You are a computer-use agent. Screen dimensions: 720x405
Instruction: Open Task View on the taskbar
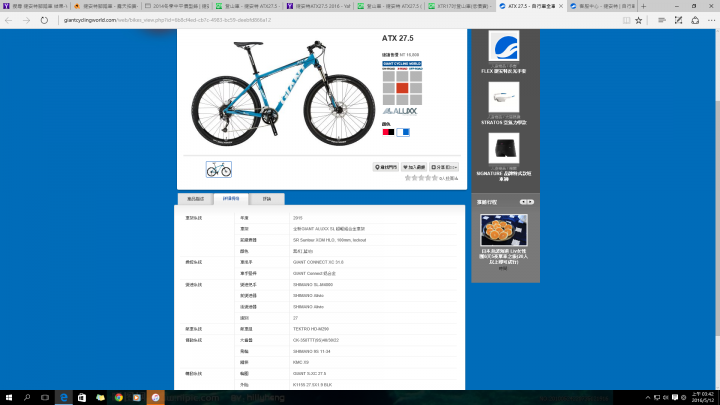(x=45, y=398)
